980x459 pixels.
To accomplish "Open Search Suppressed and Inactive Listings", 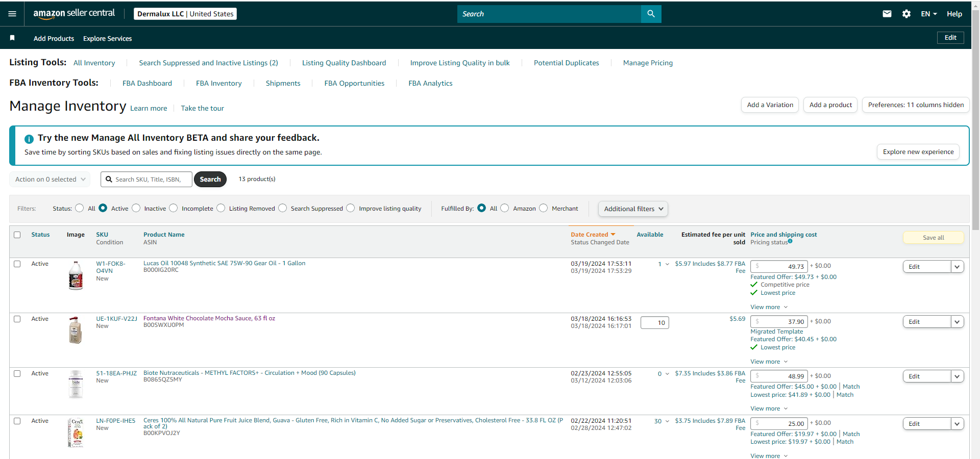I will (208, 63).
